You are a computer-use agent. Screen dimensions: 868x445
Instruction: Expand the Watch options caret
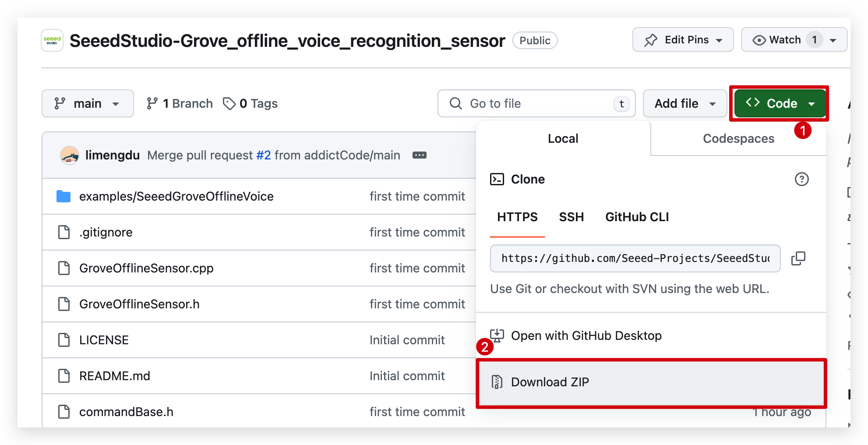click(833, 40)
